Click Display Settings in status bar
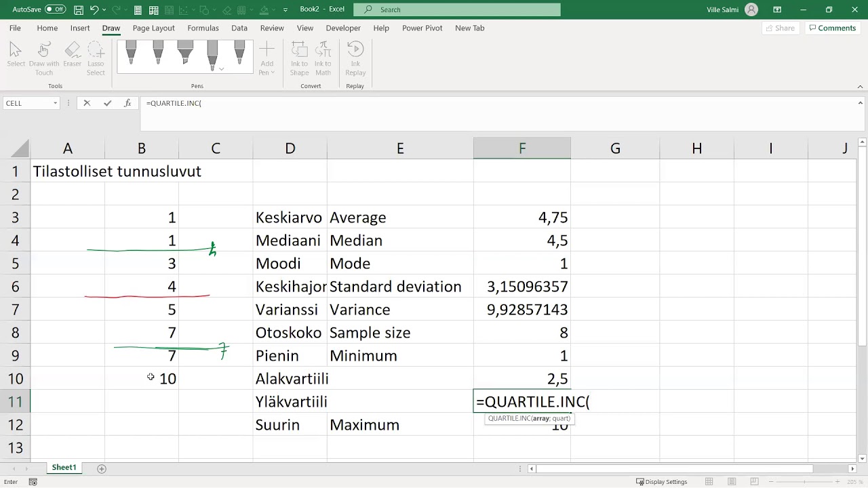Image resolution: width=868 pixels, height=488 pixels. point(661,482)
